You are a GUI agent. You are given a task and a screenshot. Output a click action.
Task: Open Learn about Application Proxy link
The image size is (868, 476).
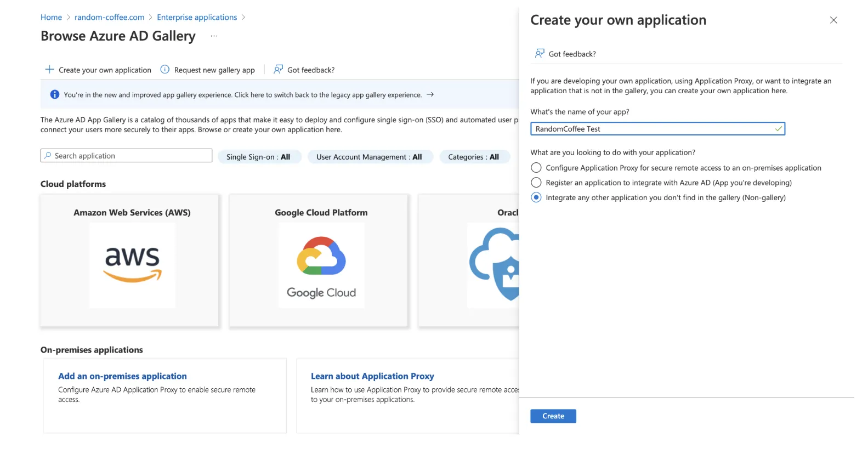pyautogui.click(x=372, y=376)
